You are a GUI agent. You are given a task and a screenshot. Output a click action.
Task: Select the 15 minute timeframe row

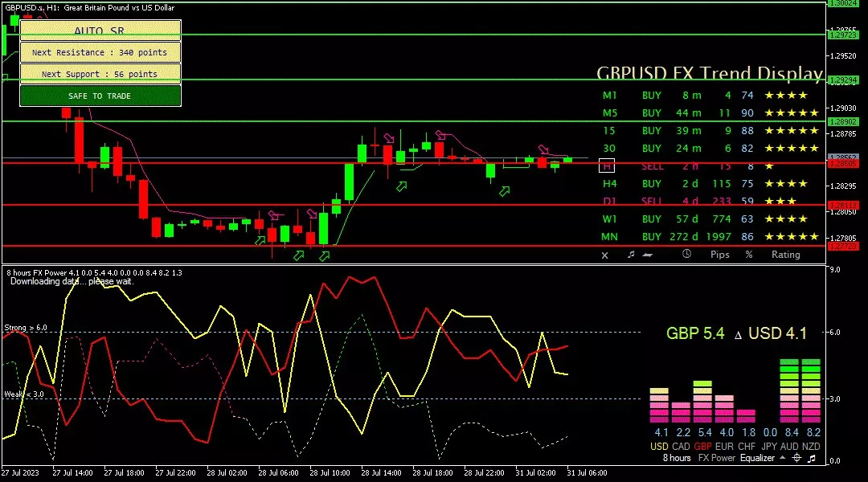pos(609,131)
